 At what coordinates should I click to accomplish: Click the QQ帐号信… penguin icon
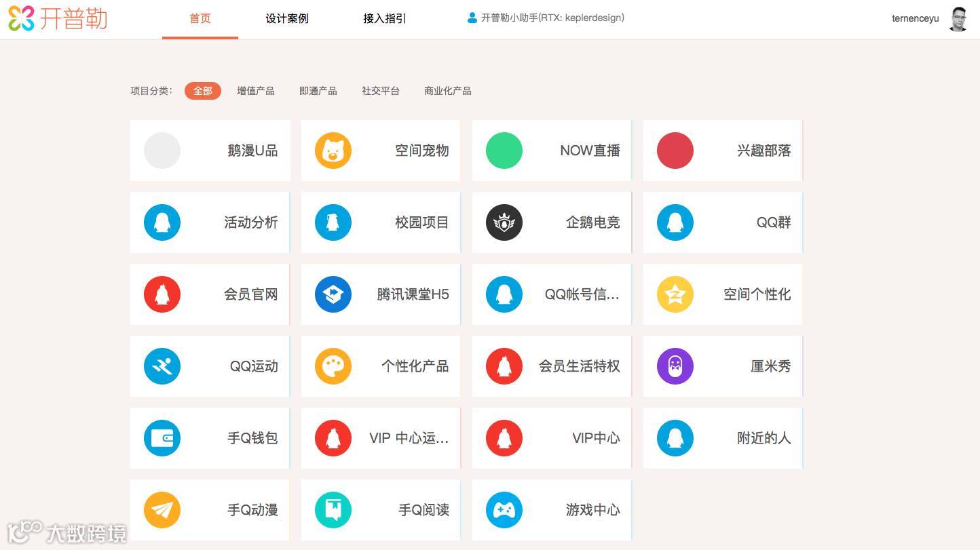[x=504, y=294]
